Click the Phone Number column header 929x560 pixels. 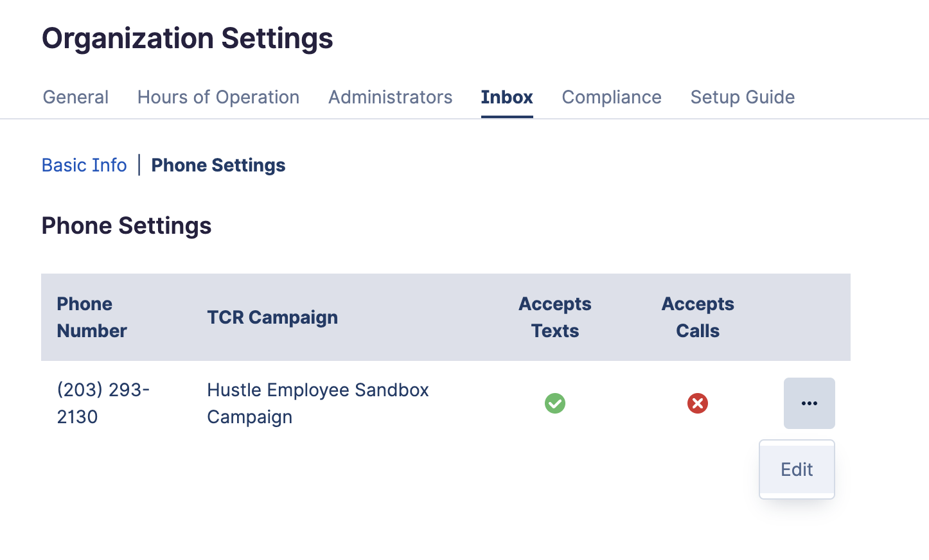(92, 317)
